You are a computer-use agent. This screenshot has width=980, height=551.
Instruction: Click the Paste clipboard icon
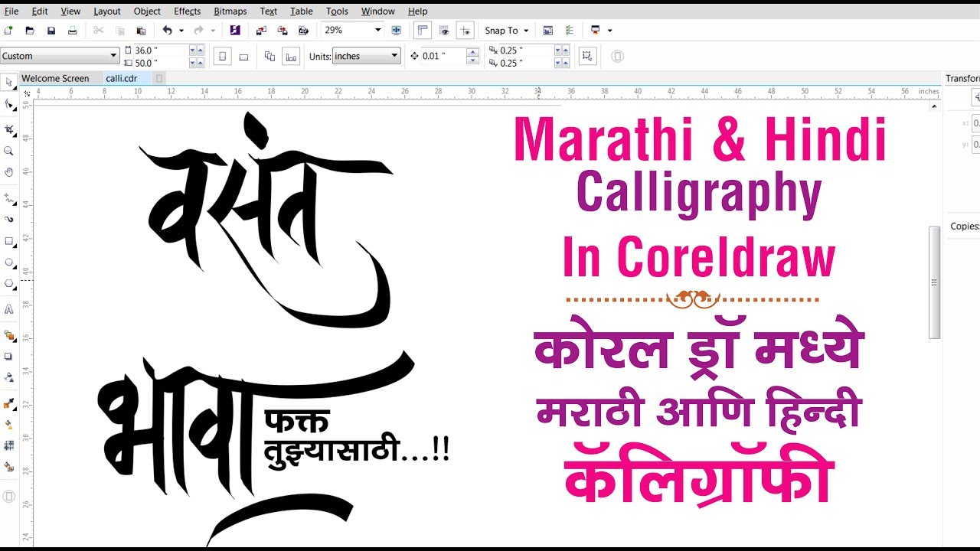point(141,31)
